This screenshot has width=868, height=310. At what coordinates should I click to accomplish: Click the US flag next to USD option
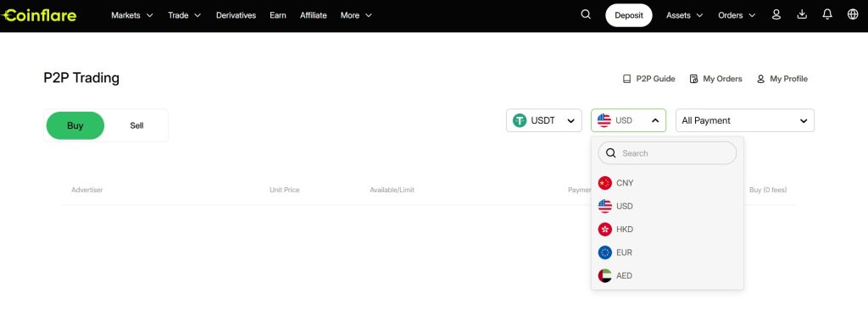tap(605, 206)
